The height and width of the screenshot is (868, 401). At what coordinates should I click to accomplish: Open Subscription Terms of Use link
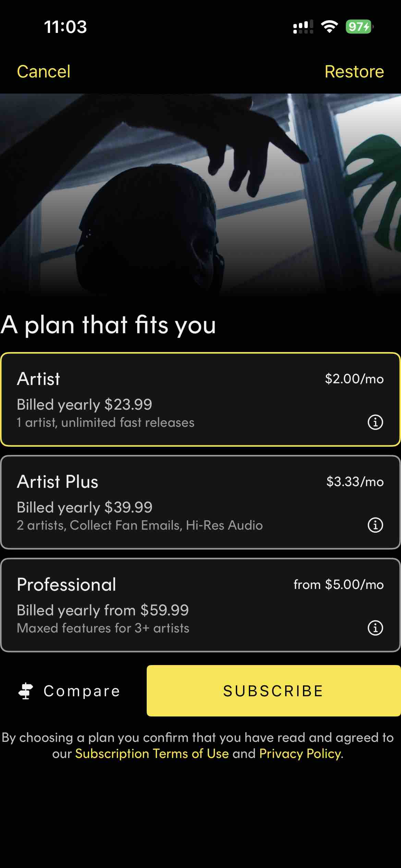click(x=152, y=754)
